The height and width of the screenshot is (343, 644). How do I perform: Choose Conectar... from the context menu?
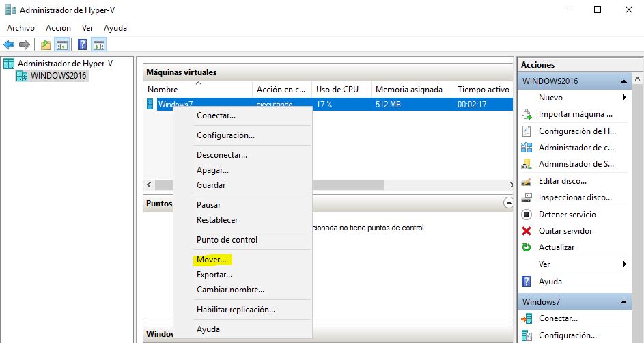pyautogui.click(x=242, y=115)
